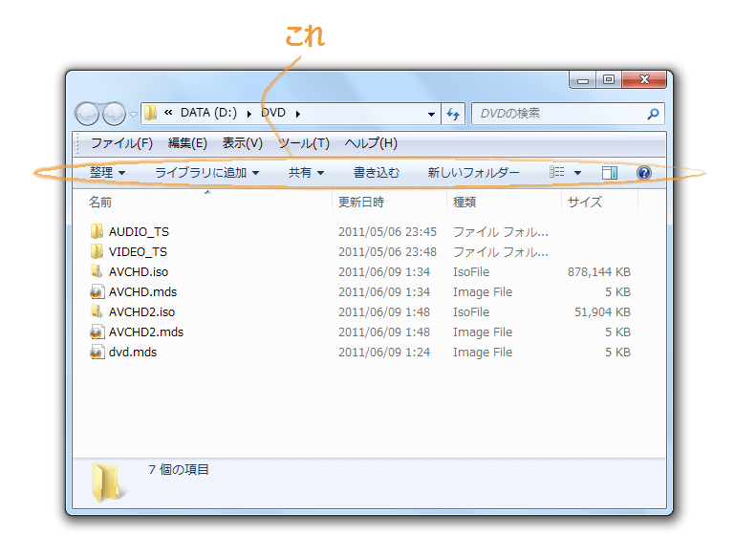Click the AVCHD.iso file name
Screen dimensions: 756x535
click(x=139, y=272)
